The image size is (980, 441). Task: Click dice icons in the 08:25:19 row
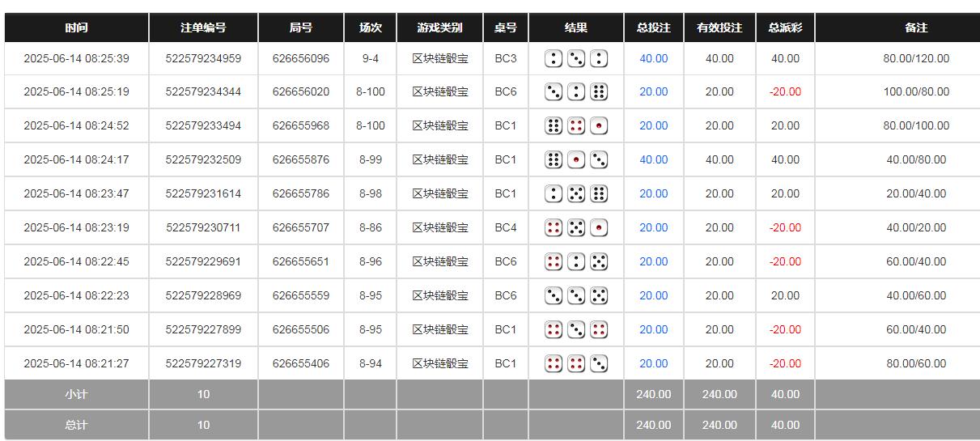[576, 92]
